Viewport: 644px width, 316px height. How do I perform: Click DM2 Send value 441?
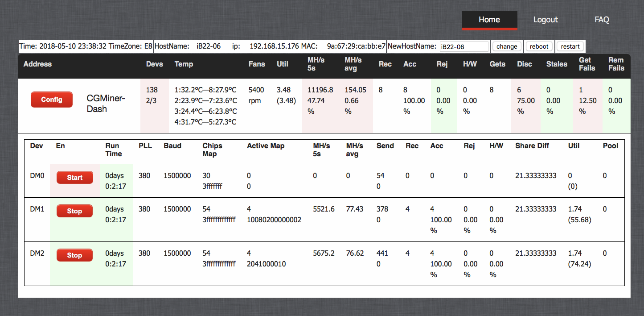coord(382,253)
